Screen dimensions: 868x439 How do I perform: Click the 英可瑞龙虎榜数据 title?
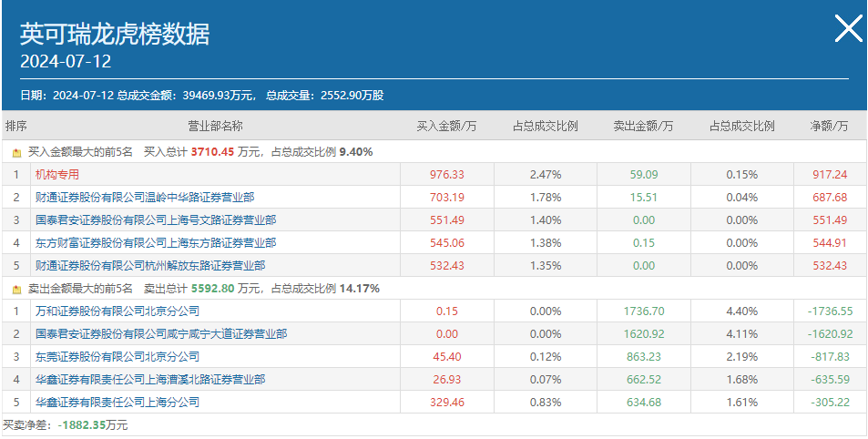point(115,34)
